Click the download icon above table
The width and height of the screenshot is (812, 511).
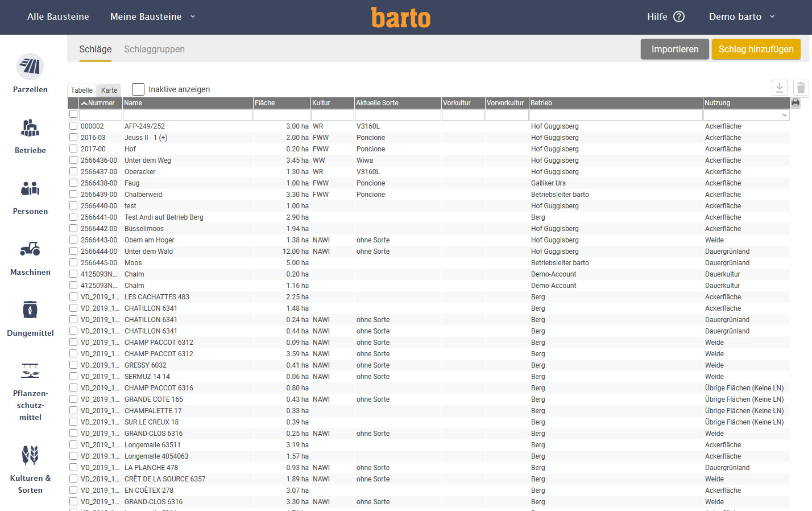[780, 88]
